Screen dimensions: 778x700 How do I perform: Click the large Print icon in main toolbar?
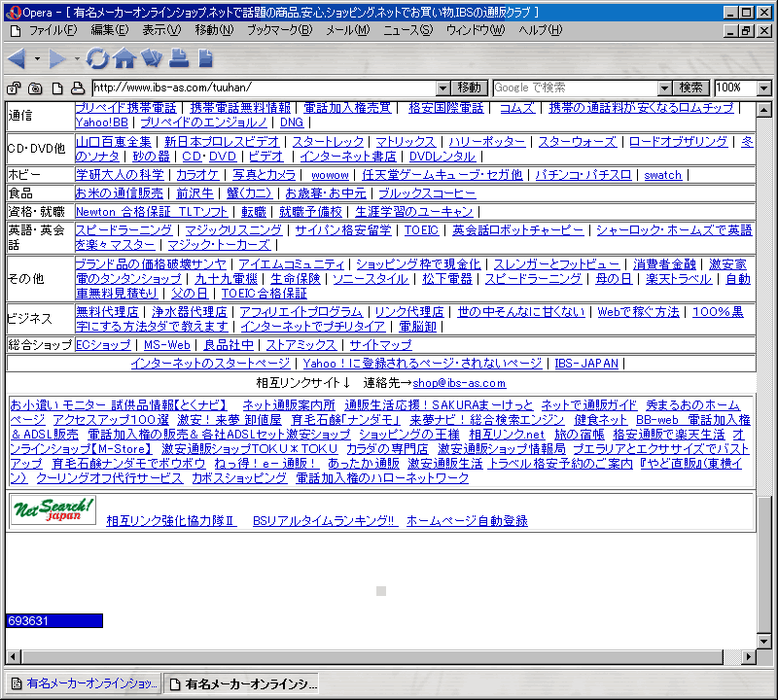(x=179, y=58)
